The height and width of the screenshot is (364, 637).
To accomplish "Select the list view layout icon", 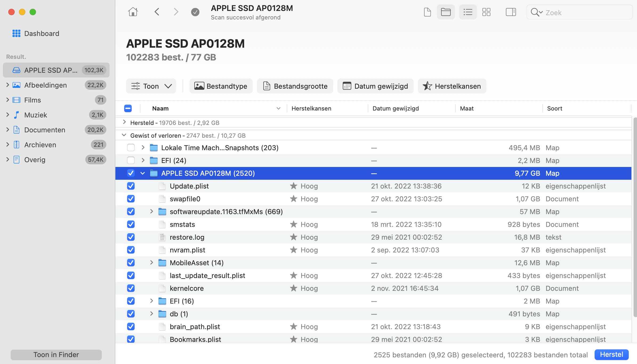I will pos(468,12).
